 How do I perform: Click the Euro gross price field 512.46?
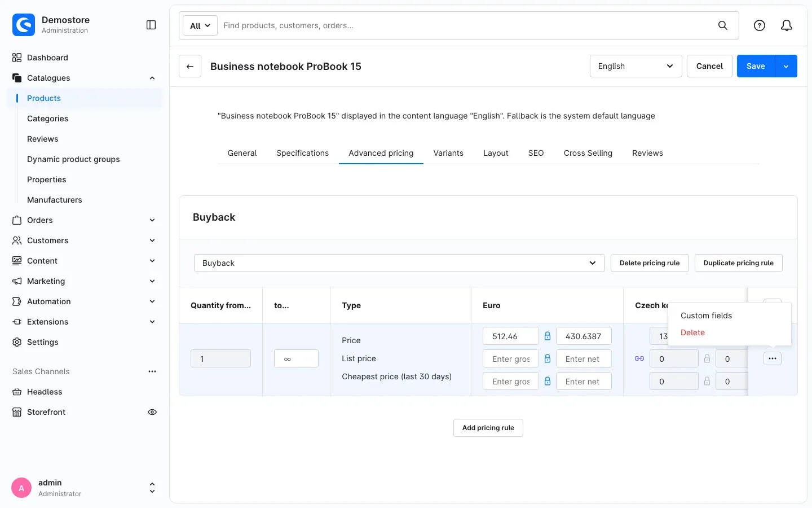510,336
